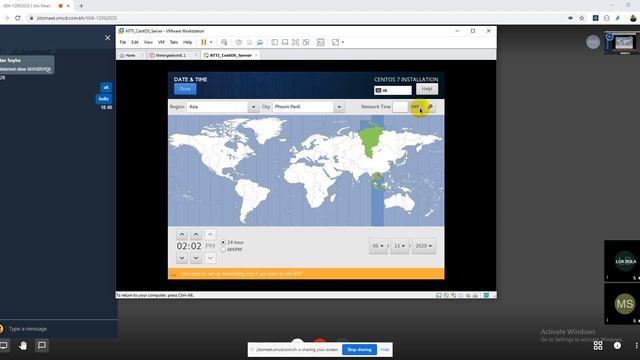
Task: Click the installer Help button
Action: pos(427,89)
